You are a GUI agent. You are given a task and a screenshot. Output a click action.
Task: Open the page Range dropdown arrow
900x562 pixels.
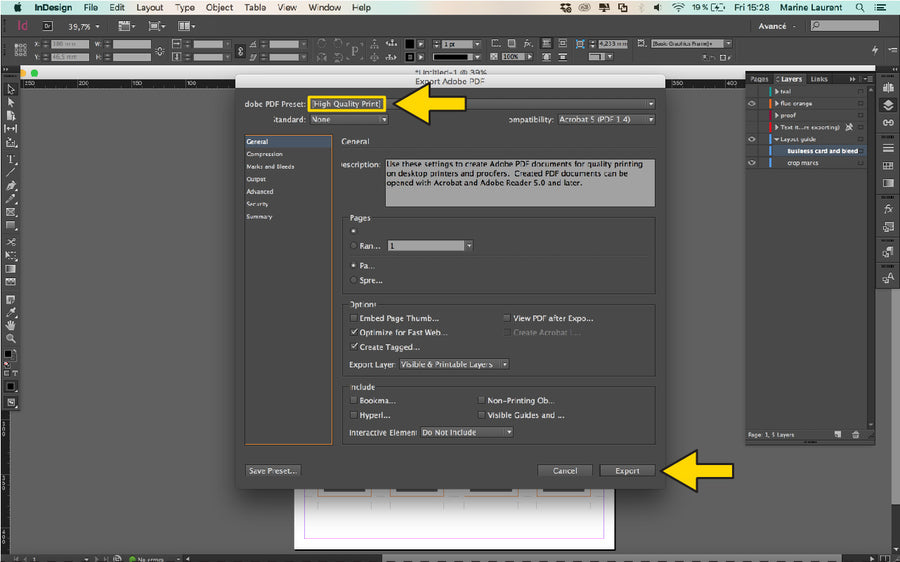[x=469, y=246]
